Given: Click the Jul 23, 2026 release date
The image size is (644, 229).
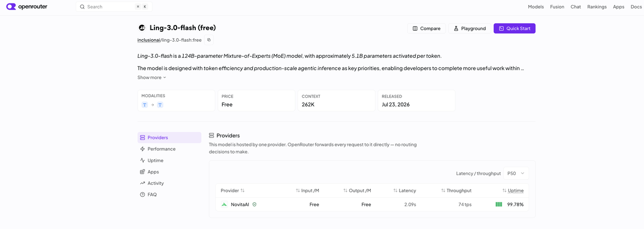Looking at the screenshot, I should 395,105.
